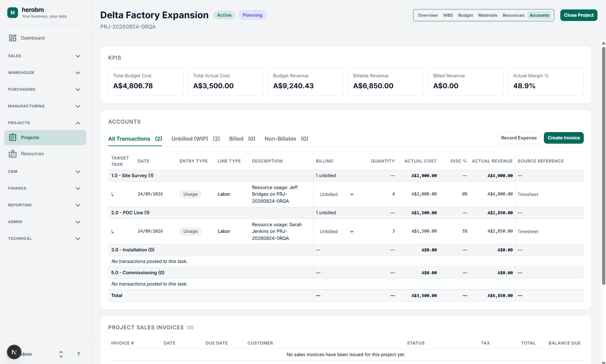
Task: Open Dashboard from the grid icon
Action: pyautogui.click(x=12, y=38)
